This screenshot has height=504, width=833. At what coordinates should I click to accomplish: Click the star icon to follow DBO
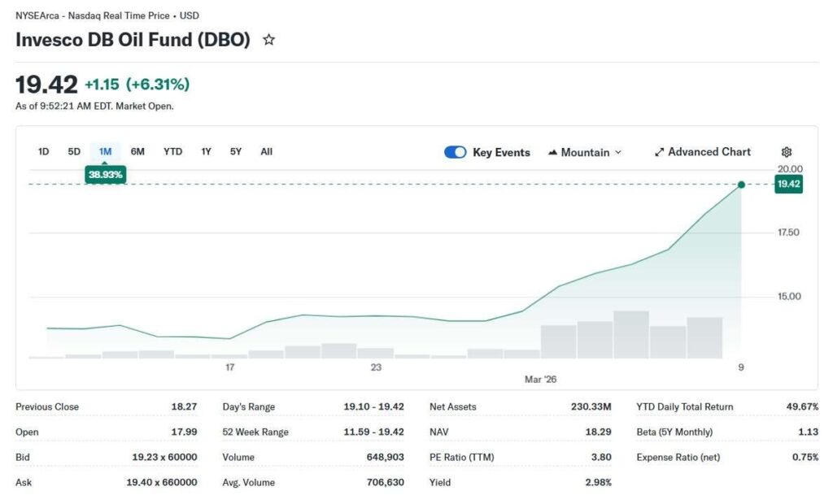268,40
